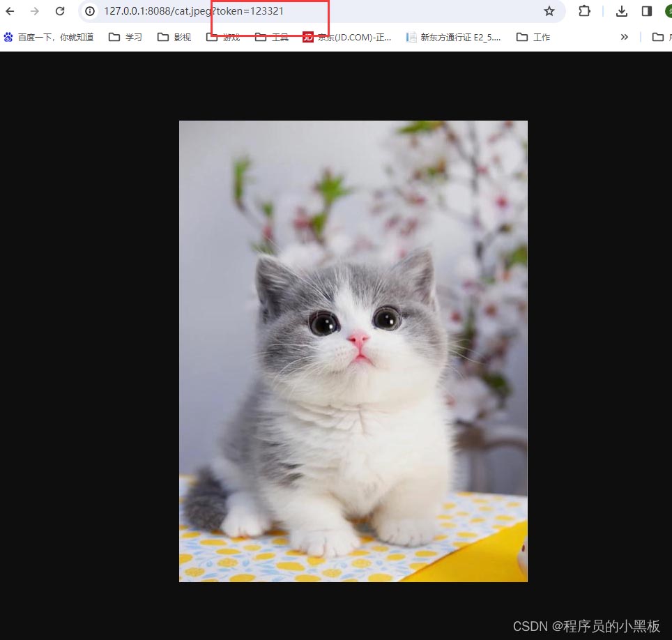Open 百度一下，你就知道 bookmark
This screenshot has width=672, height=640.
[x=49, y=37]
